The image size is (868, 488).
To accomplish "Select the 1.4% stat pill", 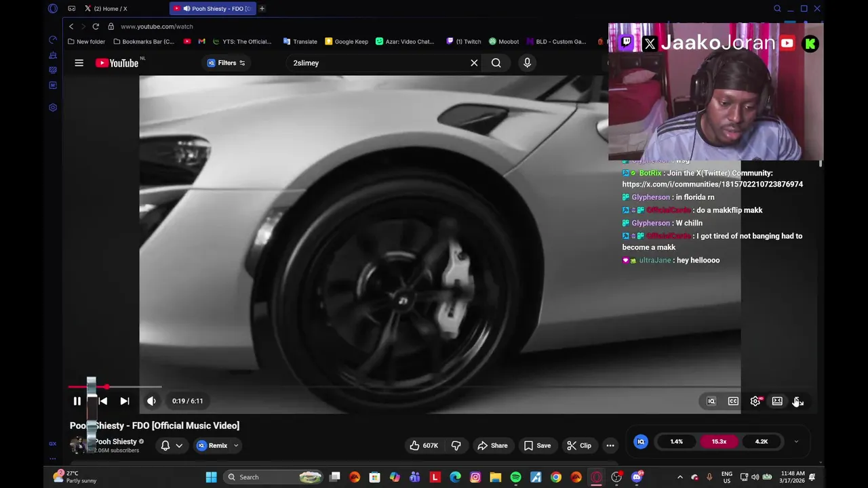I will point(677,442).
